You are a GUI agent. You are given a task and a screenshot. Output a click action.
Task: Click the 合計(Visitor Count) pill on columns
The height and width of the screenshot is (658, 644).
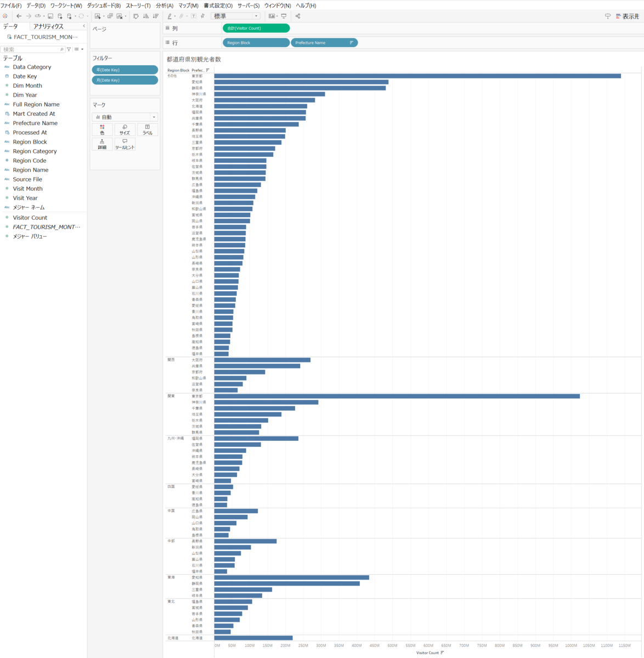coord(256,28)
